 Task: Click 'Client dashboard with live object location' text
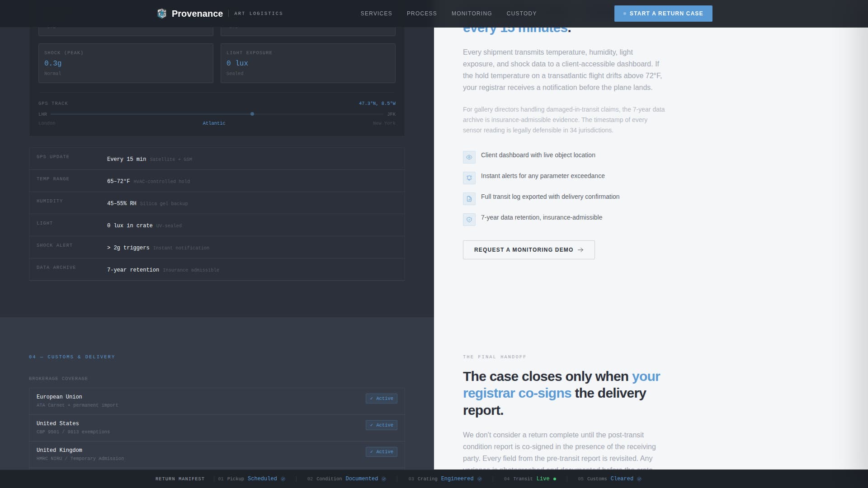[538, 155]
